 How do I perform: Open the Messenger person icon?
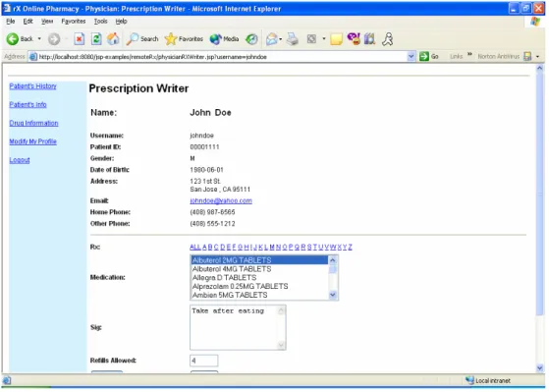388,39
